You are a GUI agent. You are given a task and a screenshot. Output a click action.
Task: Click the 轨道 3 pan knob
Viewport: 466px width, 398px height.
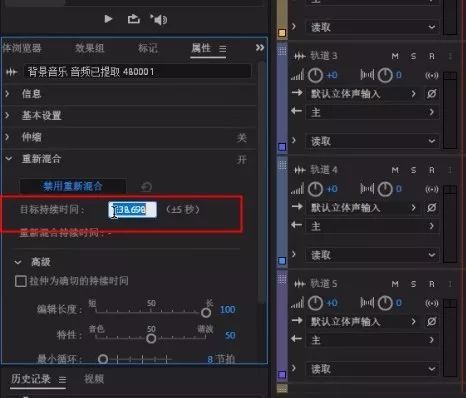click(385, 76)
